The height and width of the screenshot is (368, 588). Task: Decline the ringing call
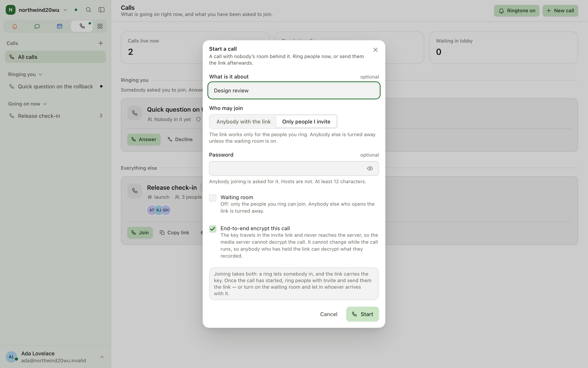pyautogui.click(x=180, y=139)
